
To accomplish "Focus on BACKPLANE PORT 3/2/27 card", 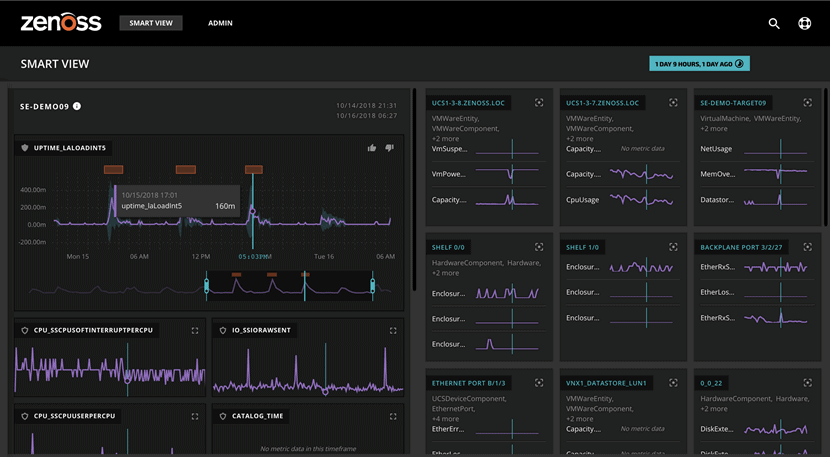I will (807, 247).
